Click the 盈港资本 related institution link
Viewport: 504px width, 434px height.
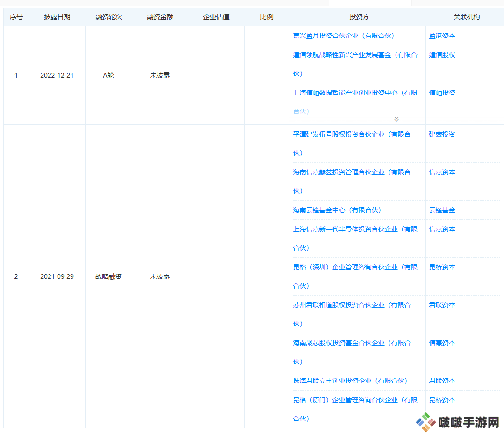tap(442, 36)
